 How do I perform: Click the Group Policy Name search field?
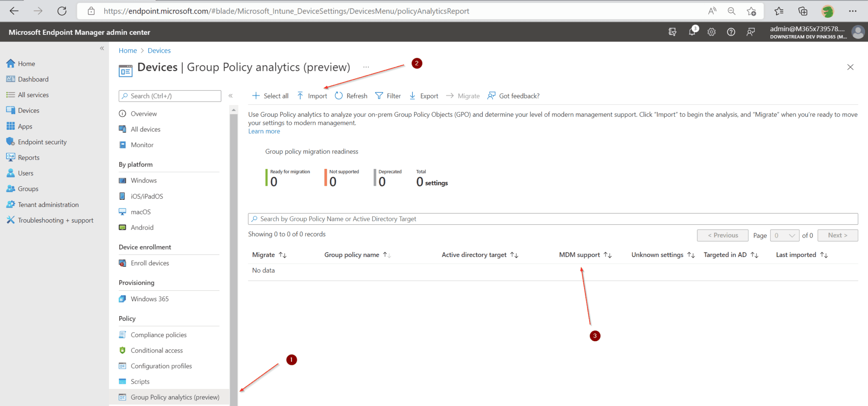[424, 218]
